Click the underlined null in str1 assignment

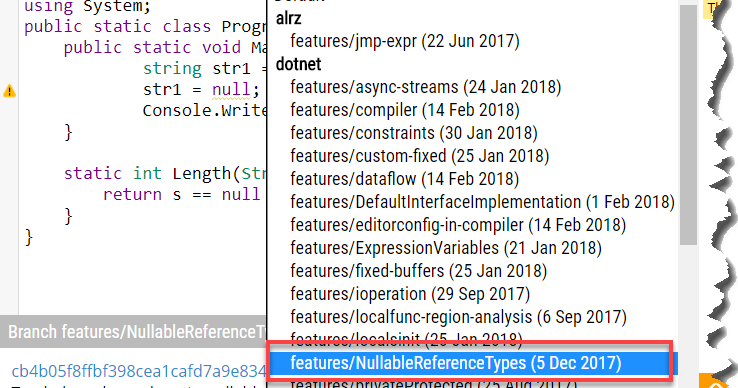click(231, 89)
